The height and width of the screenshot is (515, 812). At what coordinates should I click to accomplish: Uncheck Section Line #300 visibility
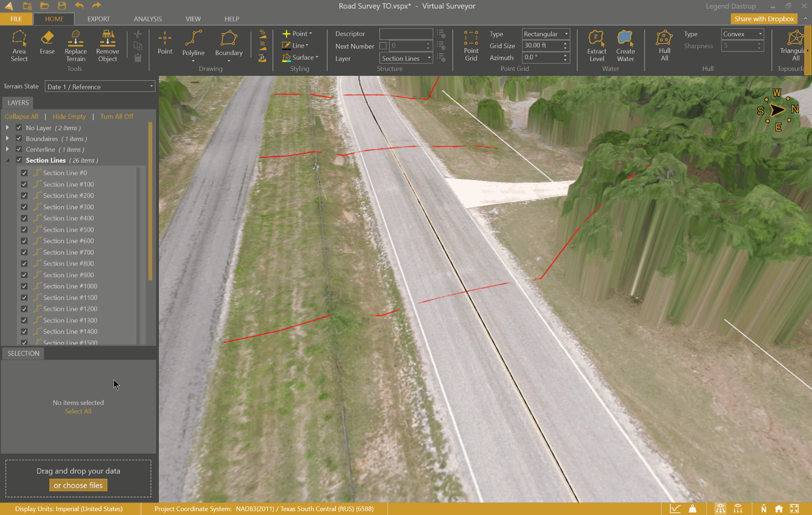pos(24,207)
